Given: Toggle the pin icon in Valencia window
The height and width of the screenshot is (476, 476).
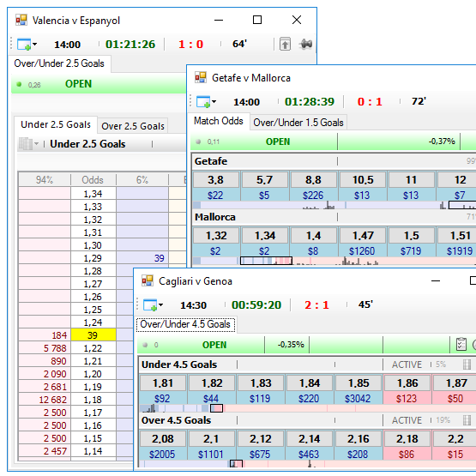Looking at the screenshot, I should [x=305, y=44].
